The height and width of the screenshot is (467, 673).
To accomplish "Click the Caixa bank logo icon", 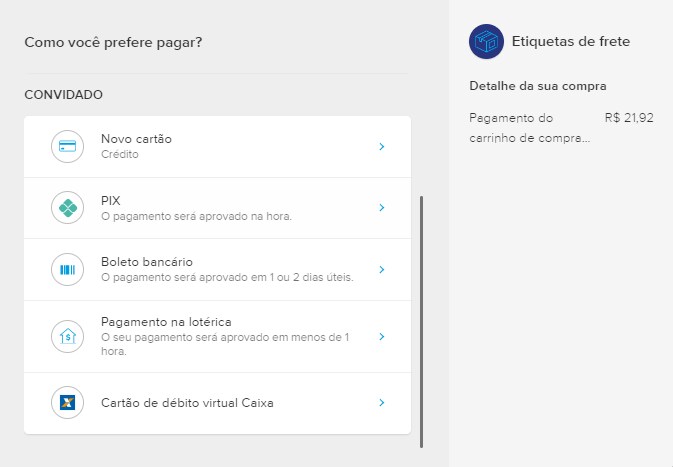I will [x=68, y=403].
